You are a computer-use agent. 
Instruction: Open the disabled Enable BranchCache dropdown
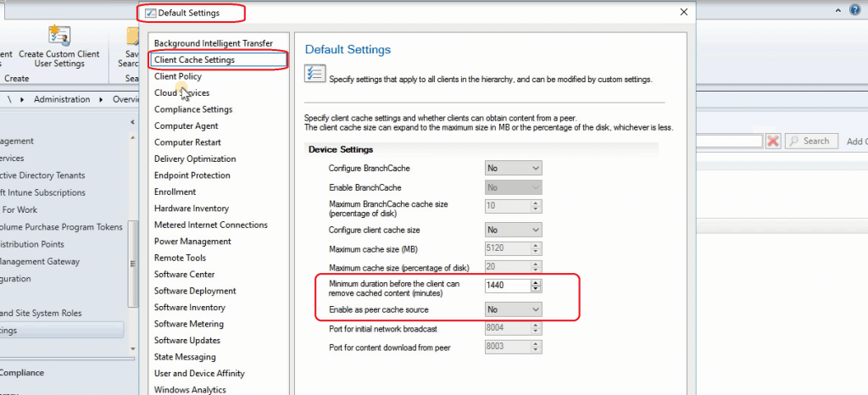(x=513, y=187)
